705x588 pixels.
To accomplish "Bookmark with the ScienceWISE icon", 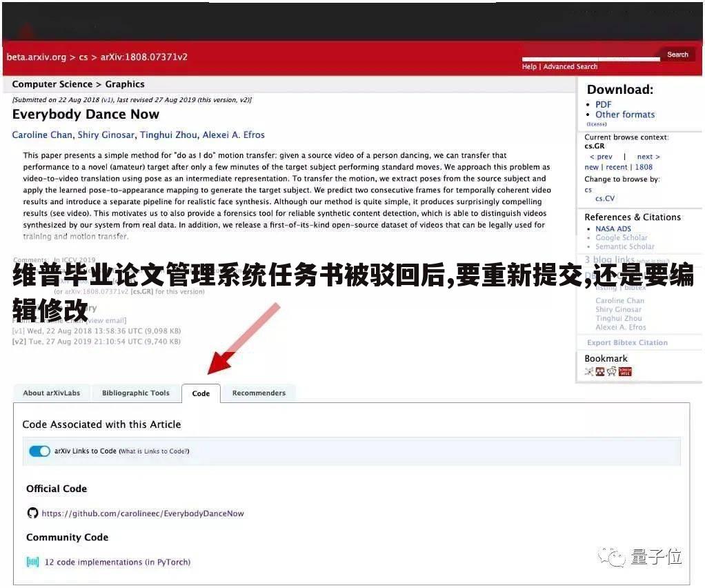I will pyautogui.click(x=625, y=371).
